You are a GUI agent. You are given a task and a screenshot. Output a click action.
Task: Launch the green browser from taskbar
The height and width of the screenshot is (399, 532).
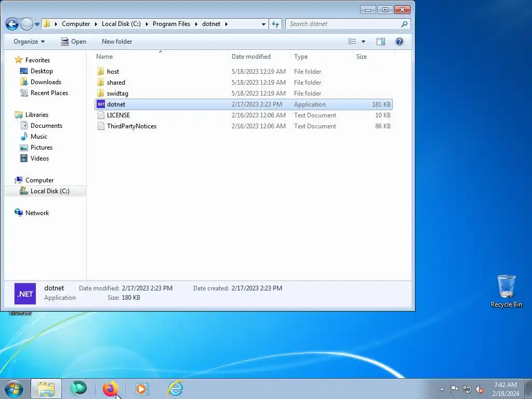tap(78, 389)
